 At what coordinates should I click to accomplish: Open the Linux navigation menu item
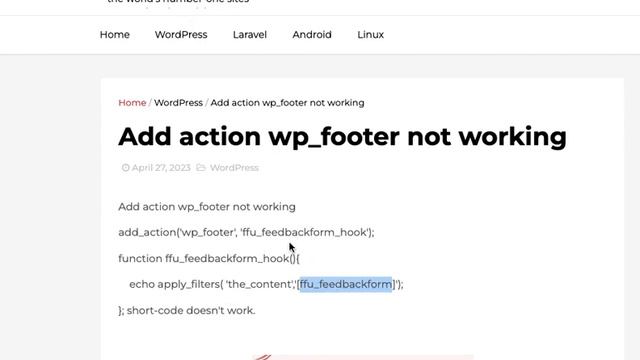[x=371, y=35]
